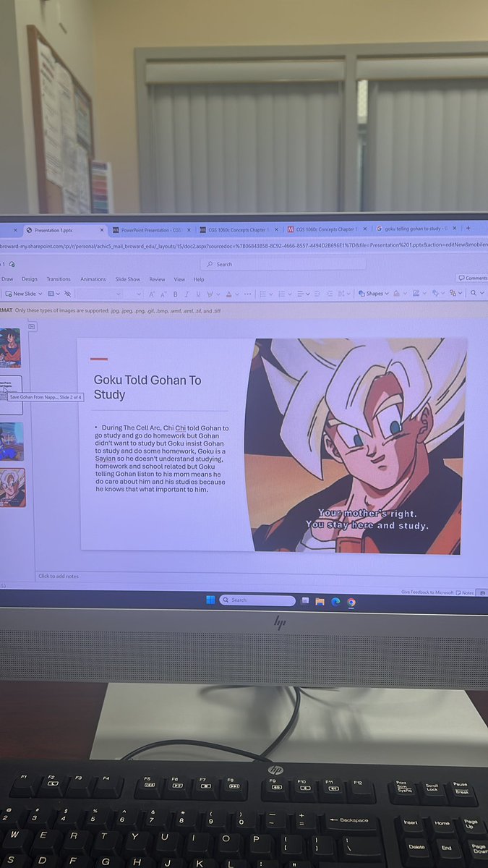Select the fourth slide thumbnail
The height and width of the screenshot is (868, 488).
pos(12,488)
